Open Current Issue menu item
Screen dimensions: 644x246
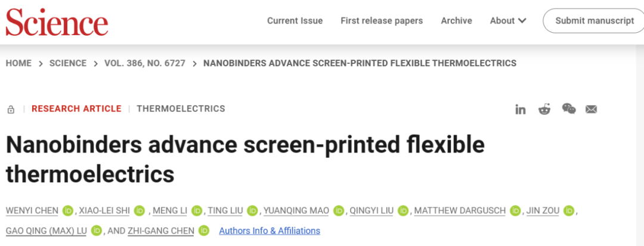[295, 20]
